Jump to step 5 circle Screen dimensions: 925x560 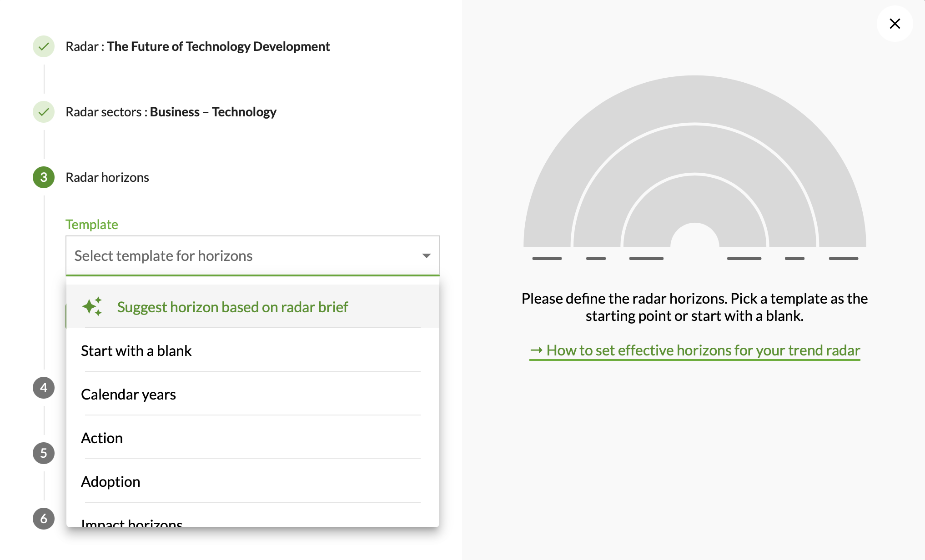pos(44,453)
